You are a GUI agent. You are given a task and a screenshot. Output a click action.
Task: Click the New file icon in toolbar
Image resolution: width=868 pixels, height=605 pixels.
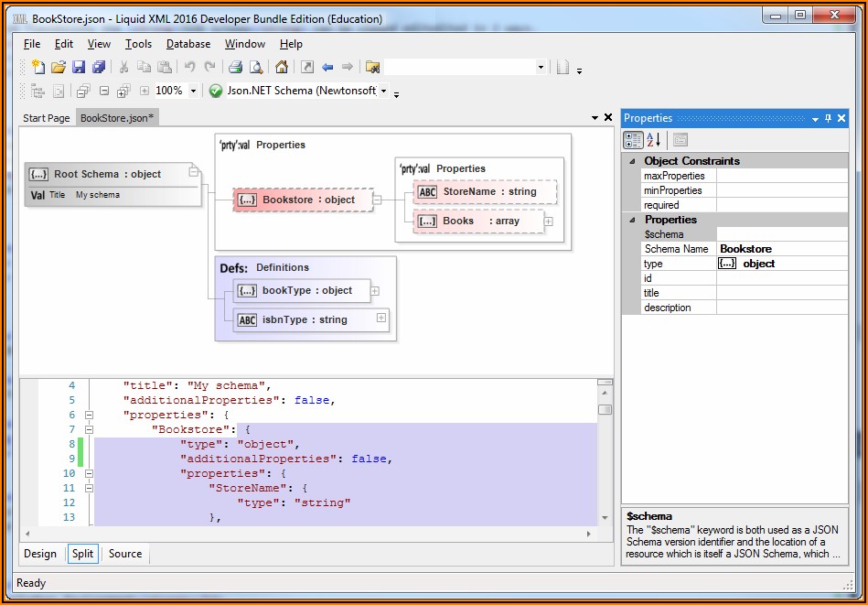point(38,67)
